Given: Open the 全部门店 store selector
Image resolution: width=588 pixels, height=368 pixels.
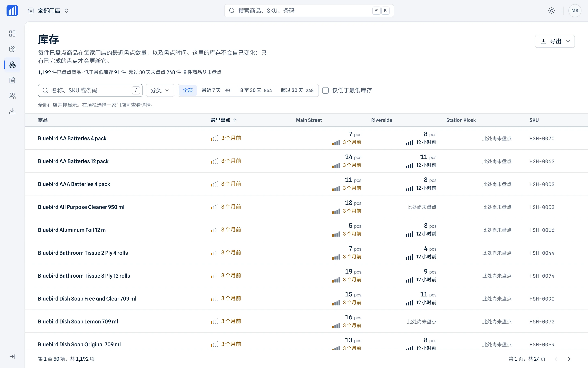Looking at the screenshot, I should (49, 10).
